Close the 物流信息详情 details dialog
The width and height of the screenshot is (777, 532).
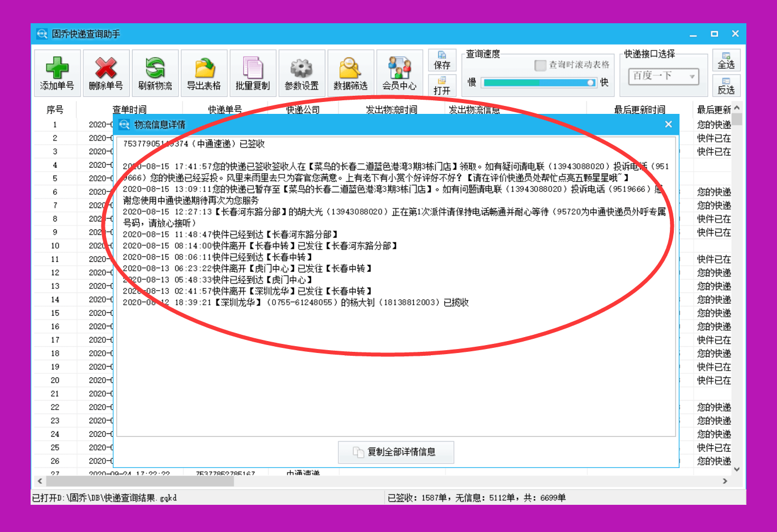pos(669,124)
